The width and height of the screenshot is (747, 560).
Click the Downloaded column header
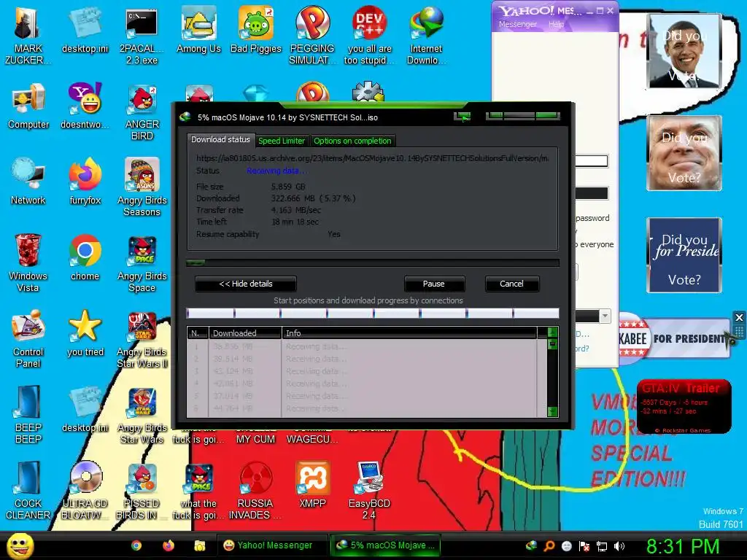point(245,332)
